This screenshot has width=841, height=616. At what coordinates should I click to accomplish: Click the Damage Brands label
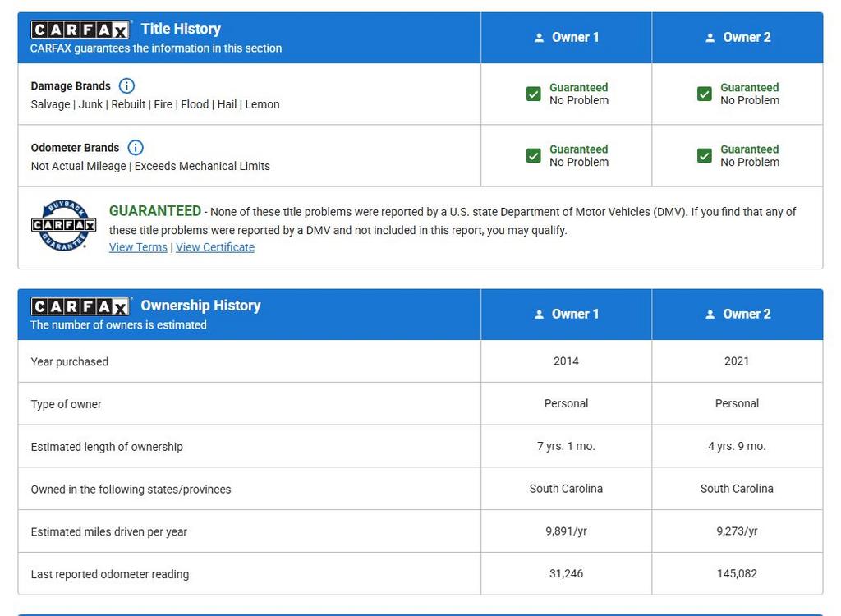tap(71, 86)
